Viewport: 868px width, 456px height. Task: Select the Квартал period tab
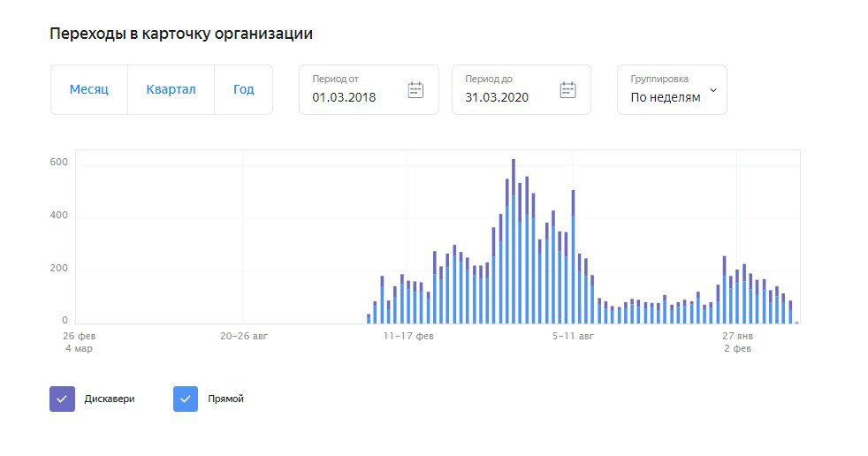171,89
